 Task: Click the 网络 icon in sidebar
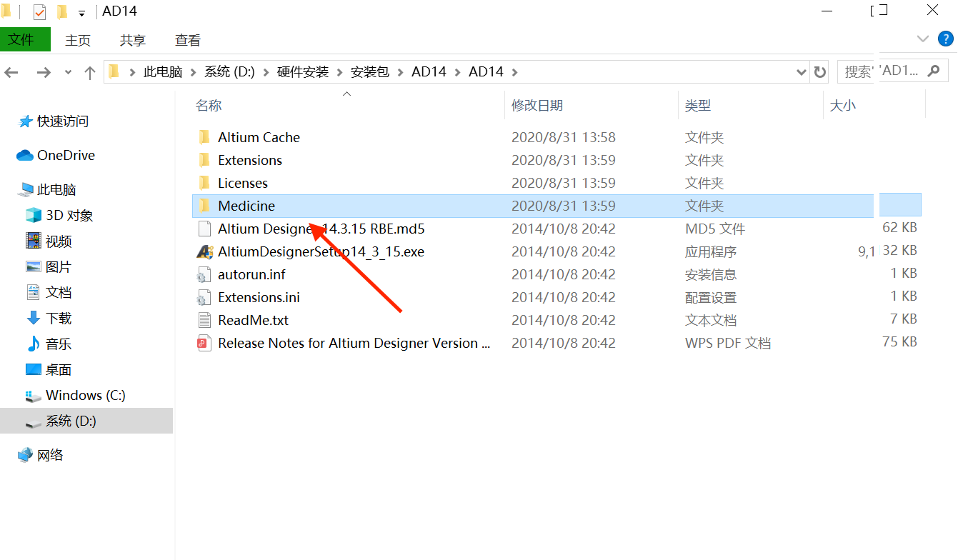pyautogui.click(x=25, y=455)
